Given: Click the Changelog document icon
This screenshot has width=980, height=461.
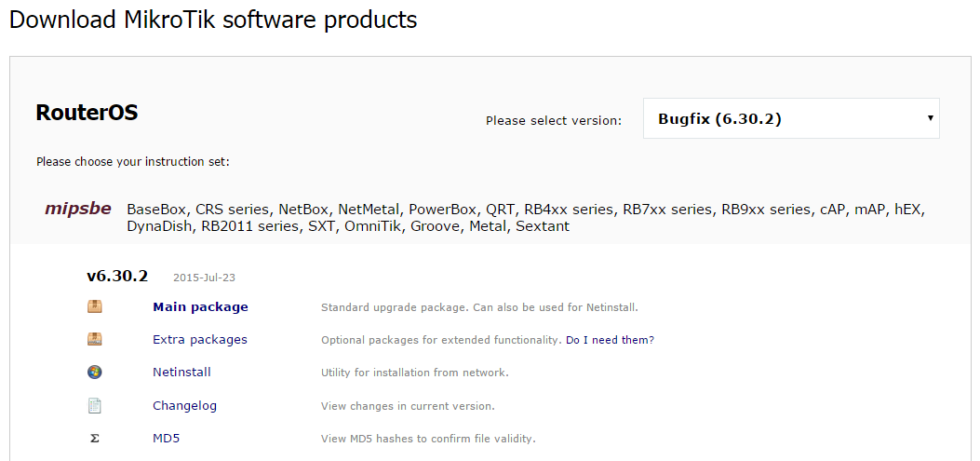Looking at the screenshot, I should click(94, 405).
